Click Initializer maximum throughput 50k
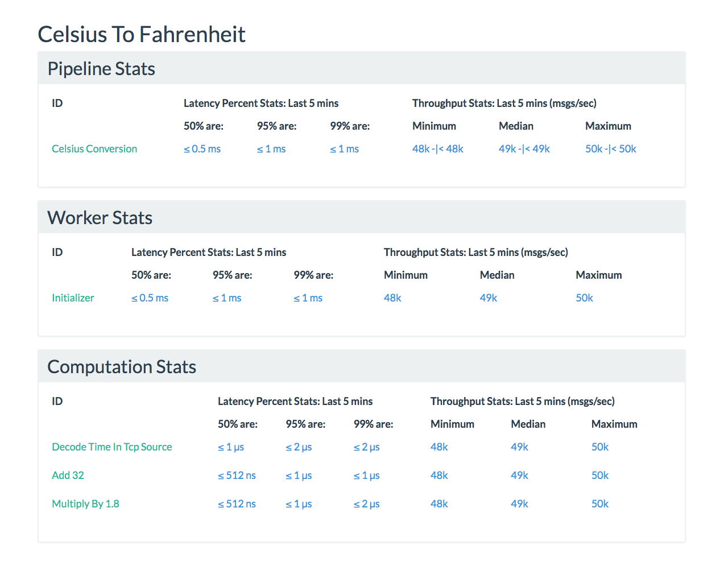The width and height of the screenshot is (728, 570). [x=584, y=298]
